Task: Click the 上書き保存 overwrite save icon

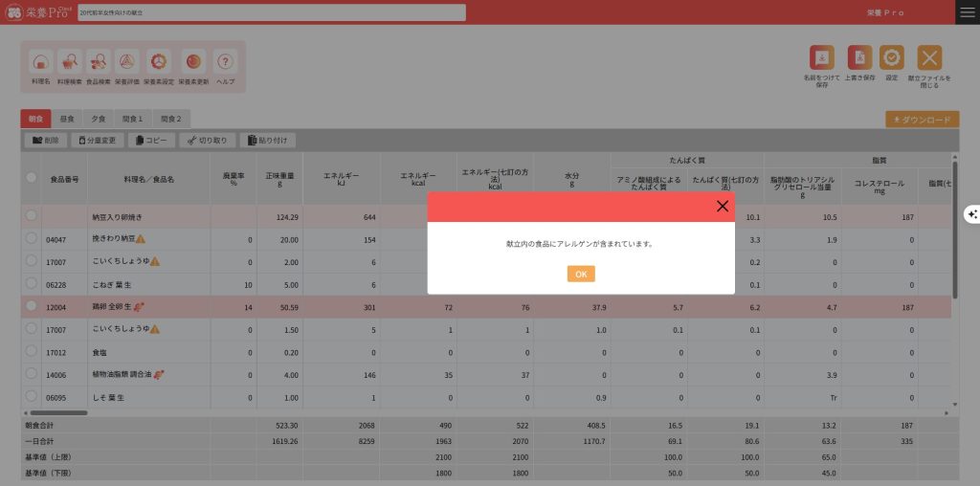Action: [x=860, y=57]
